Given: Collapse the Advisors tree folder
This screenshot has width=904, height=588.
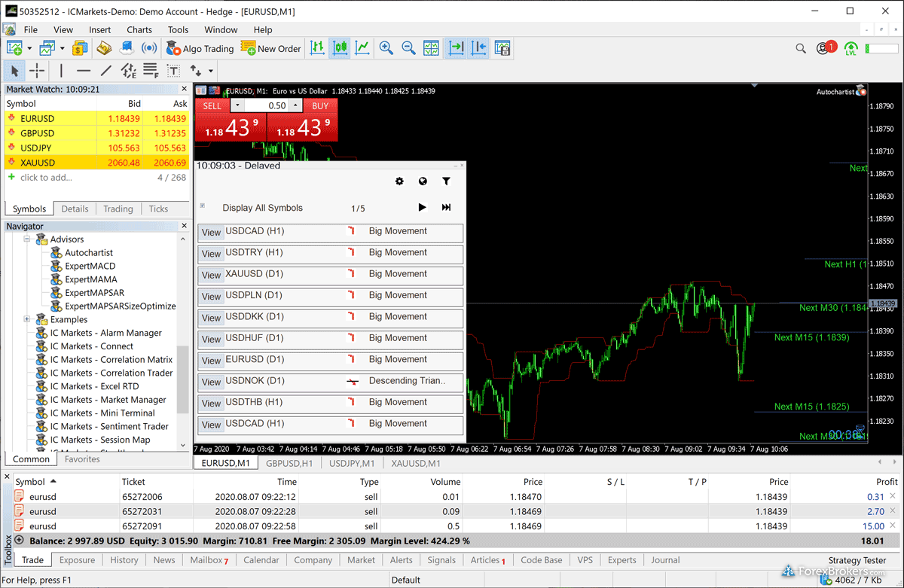Looking at the screenshot, I should pos(27,239).
